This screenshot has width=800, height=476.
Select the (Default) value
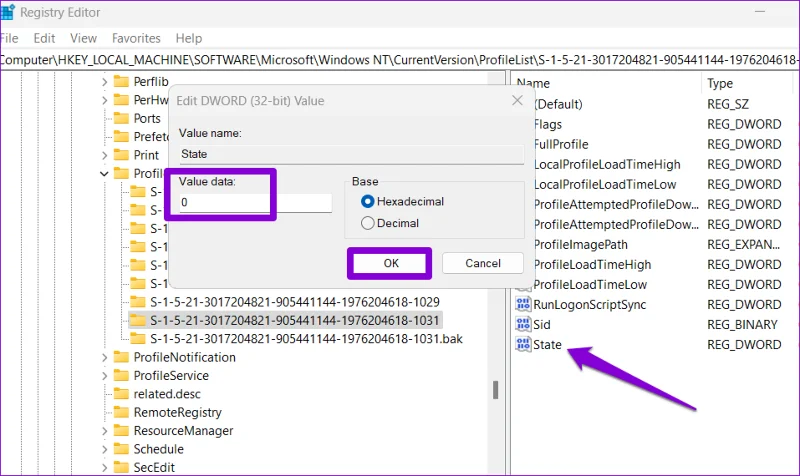(x=558, y=104)
